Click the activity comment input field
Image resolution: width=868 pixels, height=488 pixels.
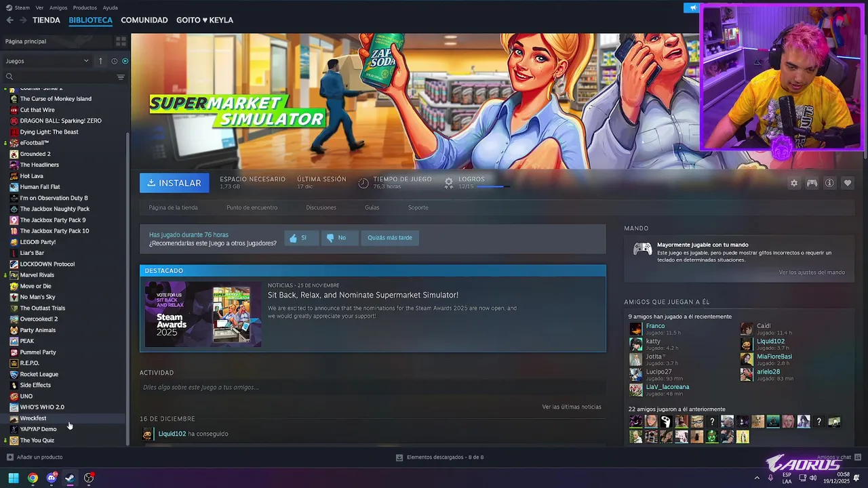coord(372,388)
